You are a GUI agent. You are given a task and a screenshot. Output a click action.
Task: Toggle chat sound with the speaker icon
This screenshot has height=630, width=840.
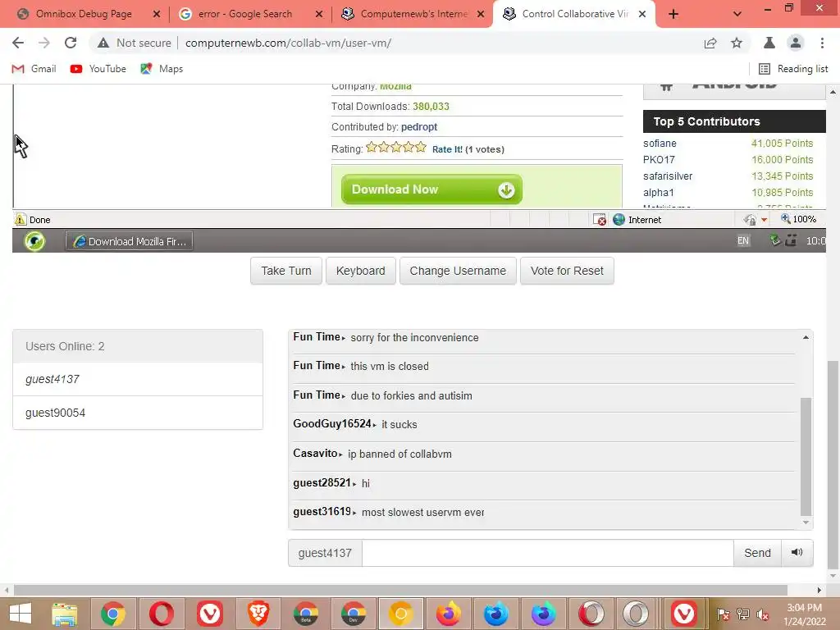(x=797, y=552)
